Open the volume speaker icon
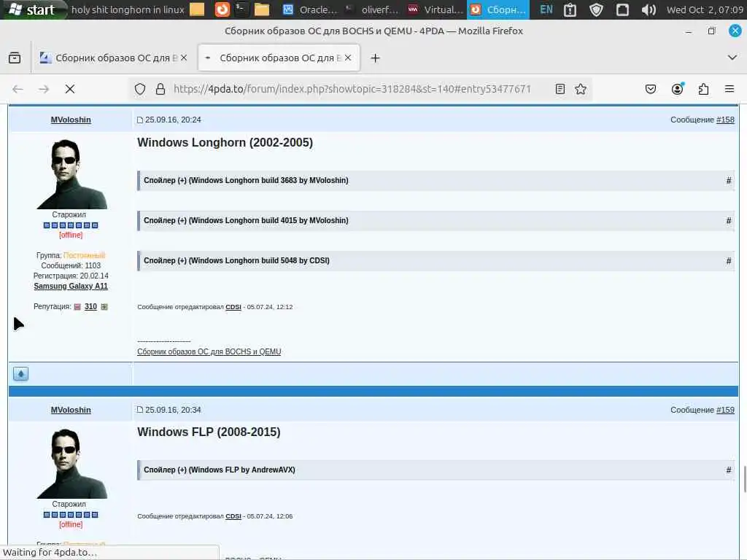The height and width of the screenshot is (560, 747). coord(649,9)
